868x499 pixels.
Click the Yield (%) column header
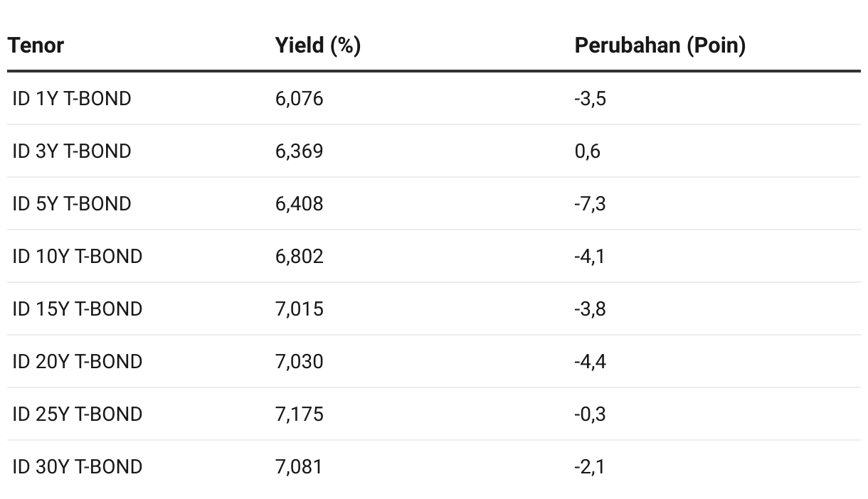click(x=317, y=45)
